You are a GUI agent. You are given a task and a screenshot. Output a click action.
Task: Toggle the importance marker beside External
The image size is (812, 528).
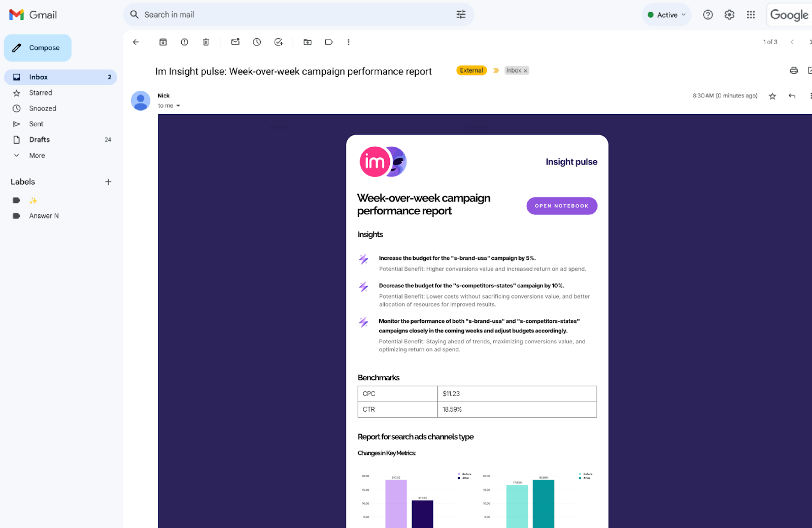click(496, 71)
